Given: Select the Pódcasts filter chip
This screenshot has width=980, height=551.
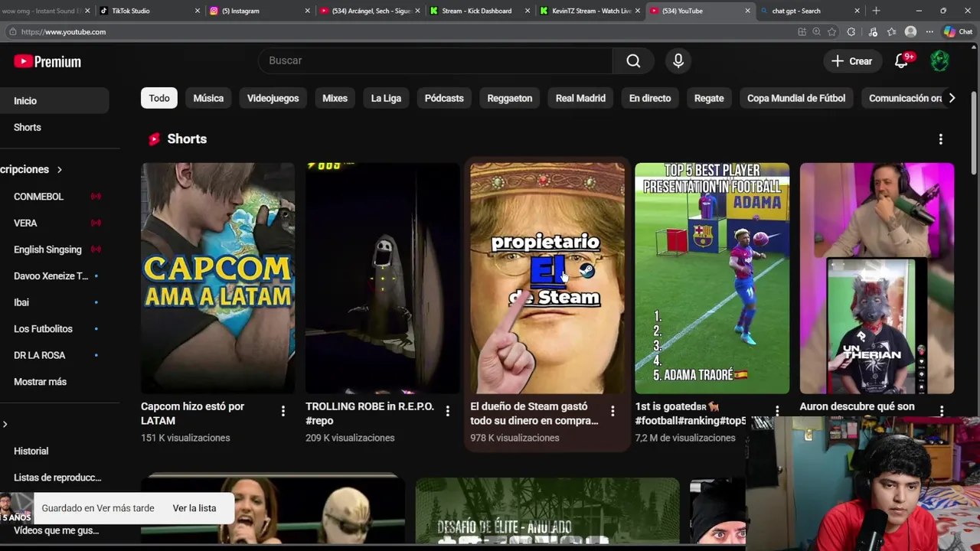Looking at the screenshot, I should click(x=444, y=98).
